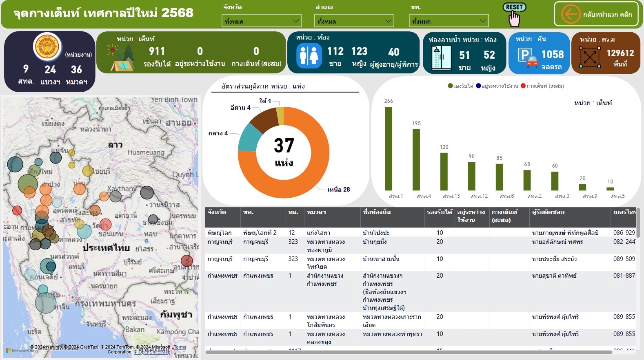Open the จังหวัด dropdown filter

point(261,21)
